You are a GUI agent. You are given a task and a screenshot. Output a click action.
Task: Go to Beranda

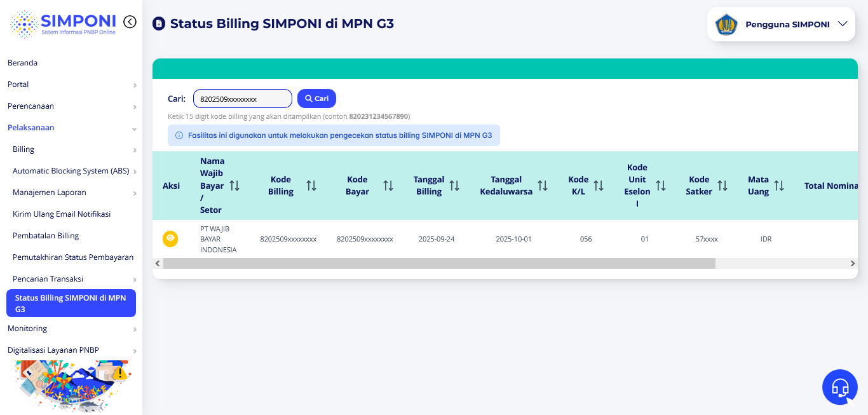[x=22, y=63]
